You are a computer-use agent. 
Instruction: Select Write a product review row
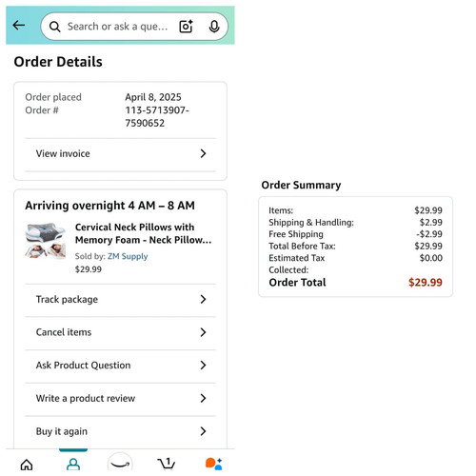pos(120,398)
